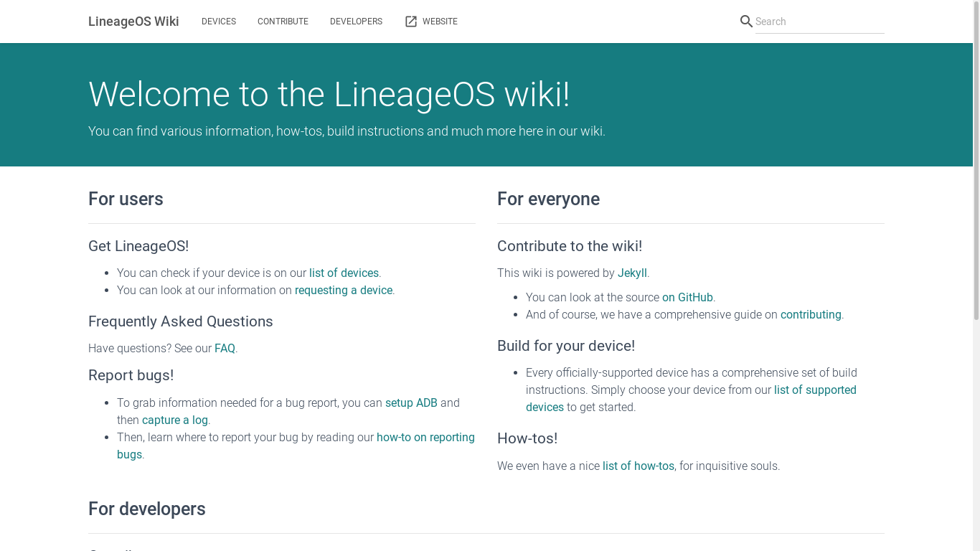Click the 'For developers' heading

[x=147, y=509]
